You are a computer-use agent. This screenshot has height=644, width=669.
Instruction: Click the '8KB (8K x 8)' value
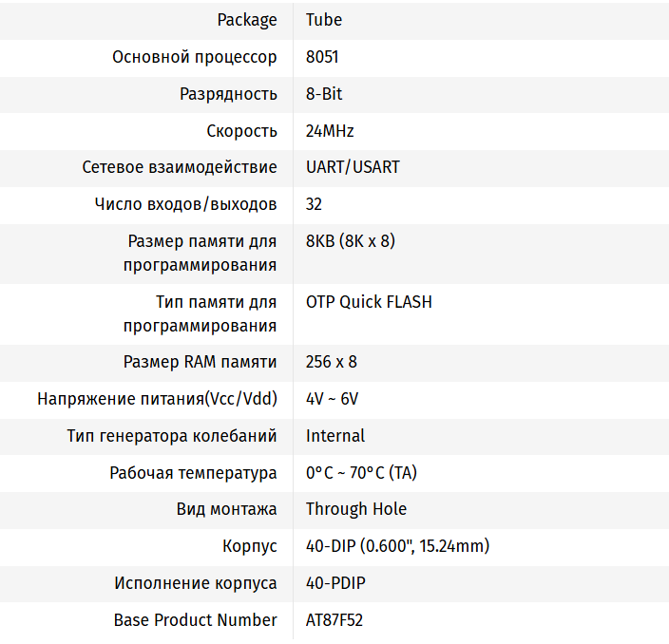point(350,241)
